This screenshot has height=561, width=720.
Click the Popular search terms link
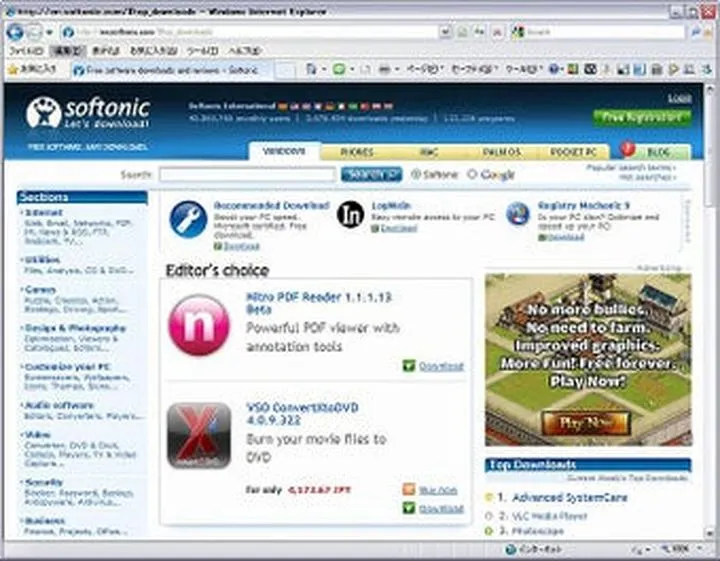[631, 168]
